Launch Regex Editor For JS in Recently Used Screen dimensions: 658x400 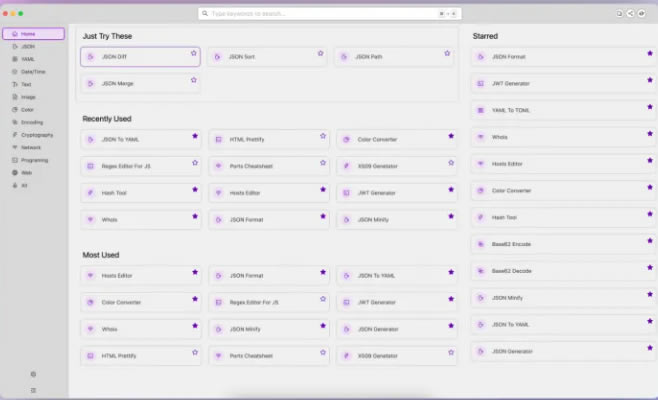tap(135, 166)
